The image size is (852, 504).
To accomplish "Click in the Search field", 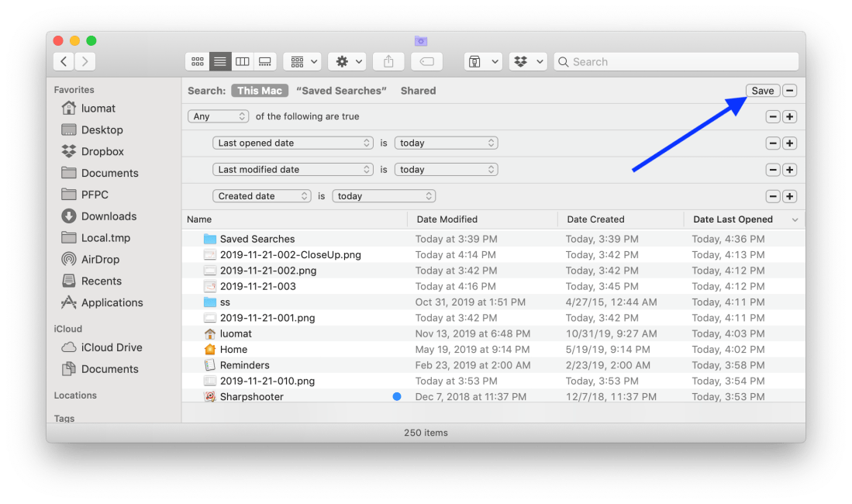I will tap(682, 62).
